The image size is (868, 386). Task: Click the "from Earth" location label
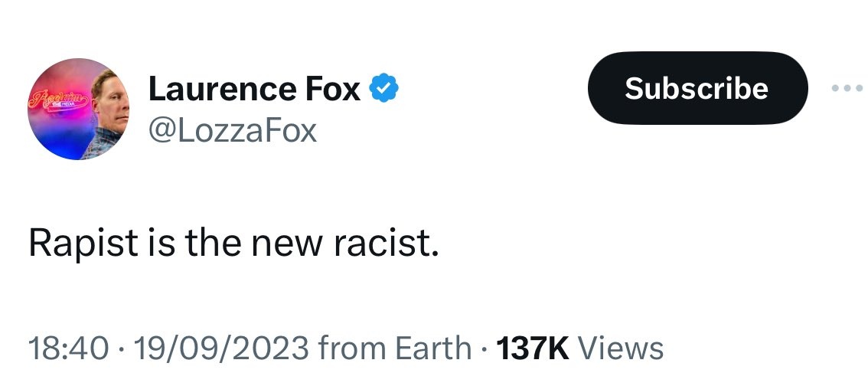coord(395,348)
